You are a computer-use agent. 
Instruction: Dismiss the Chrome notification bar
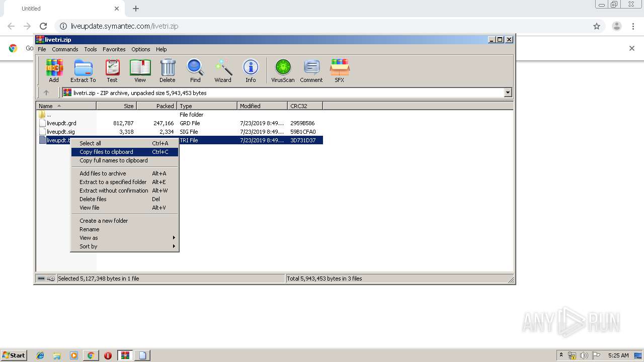coord(632,48)
